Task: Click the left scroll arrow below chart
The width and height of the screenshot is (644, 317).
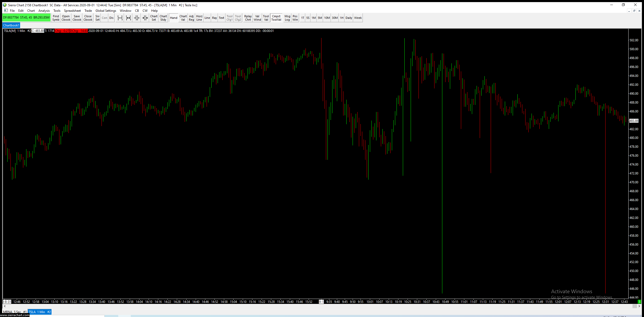Action: pos(5,306)
